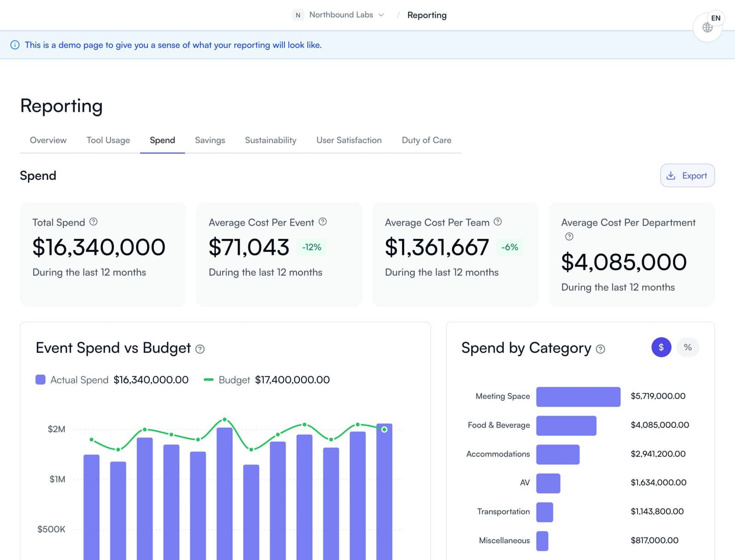
Task: Open the Sustainability tab
Action: [x=271, y=140]
